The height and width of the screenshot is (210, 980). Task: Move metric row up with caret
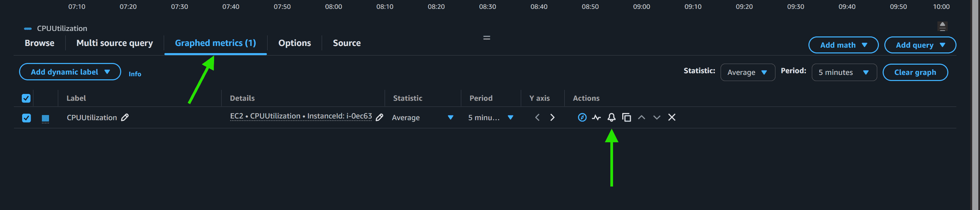point(641,117)
